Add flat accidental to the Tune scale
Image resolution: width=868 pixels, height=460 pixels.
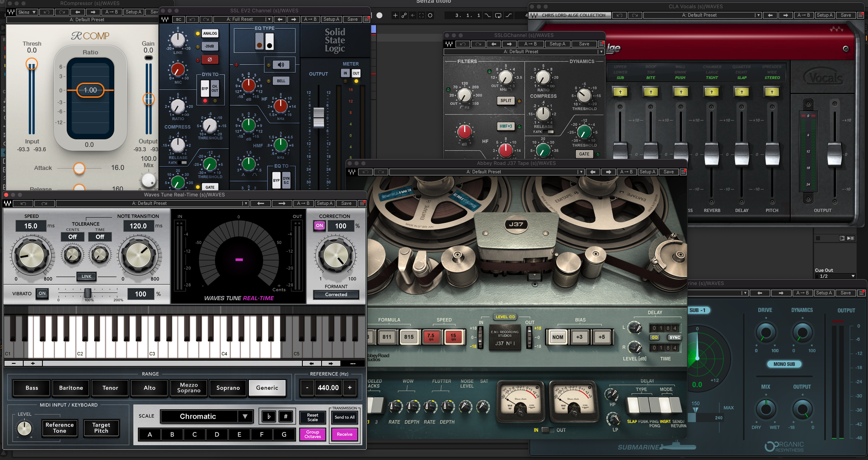269,416
